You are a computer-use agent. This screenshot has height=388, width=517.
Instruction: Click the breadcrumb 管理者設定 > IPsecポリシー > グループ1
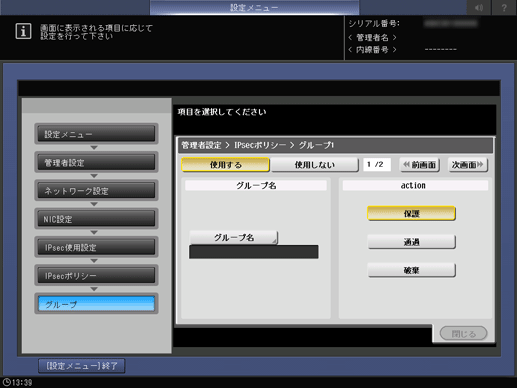258,145
